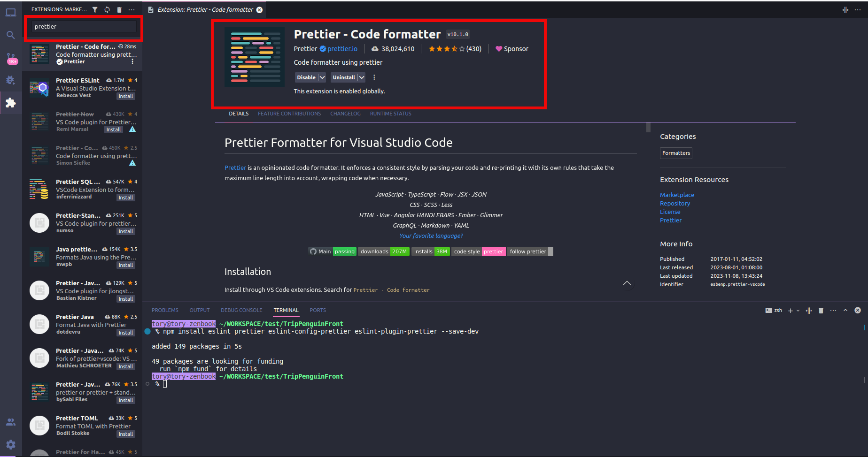Filter extensions with the funnel icon
This screenshot has width=868, height=457.
pos(95,9)
